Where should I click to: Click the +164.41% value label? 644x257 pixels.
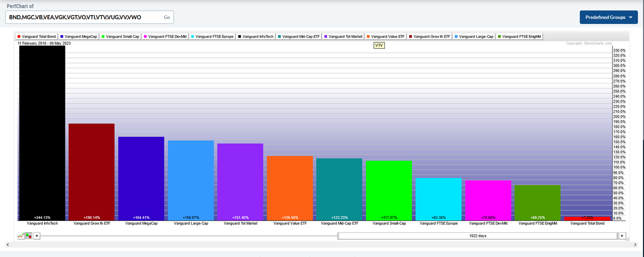(141, 217)
